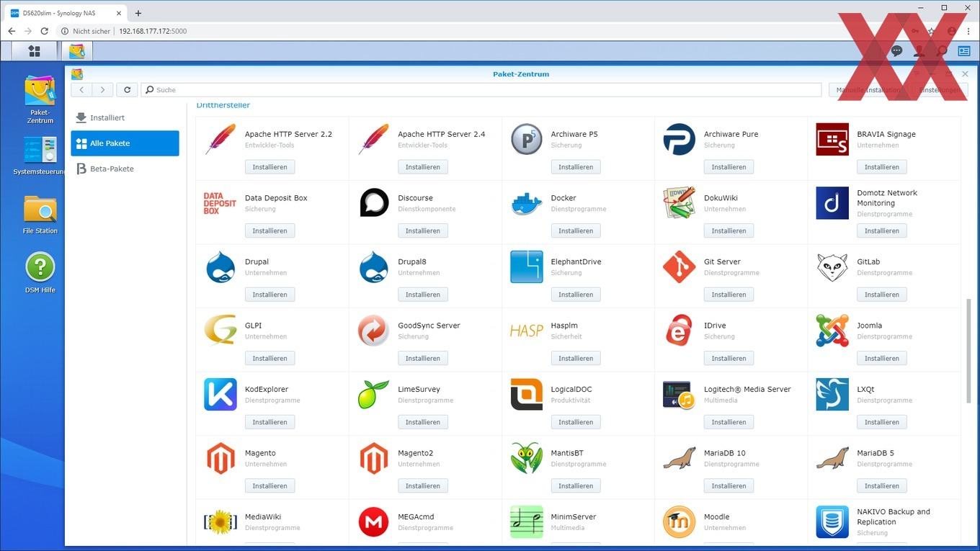Click the Moodle package icon

pyautogui.click(x=680, y=522)
